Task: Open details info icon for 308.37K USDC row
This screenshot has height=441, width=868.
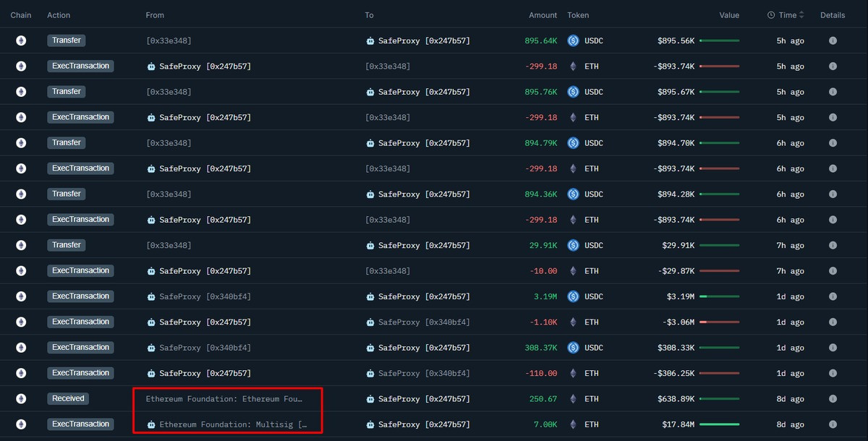Action: click(833, 348)
